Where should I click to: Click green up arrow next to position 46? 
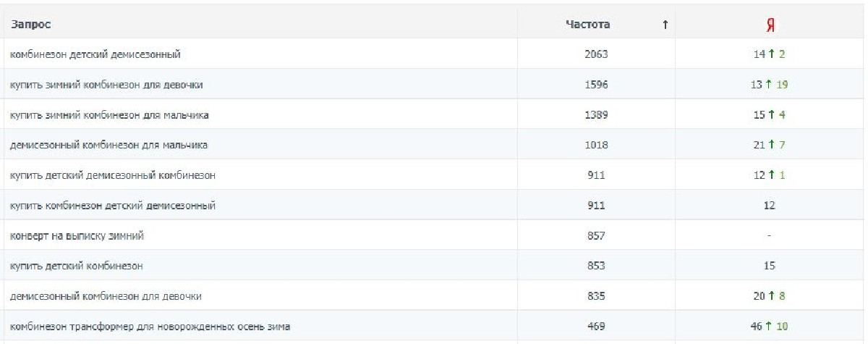coord(770,327)
